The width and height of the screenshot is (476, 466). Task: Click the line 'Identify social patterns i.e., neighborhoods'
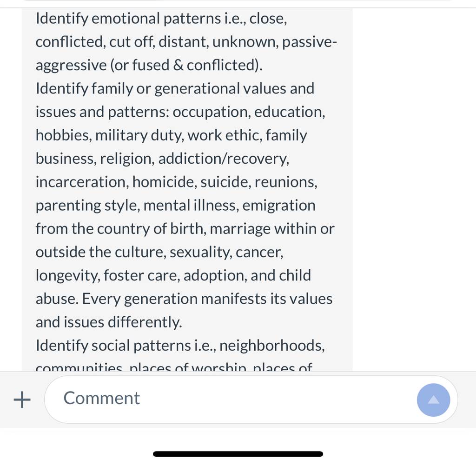(180, 346)
